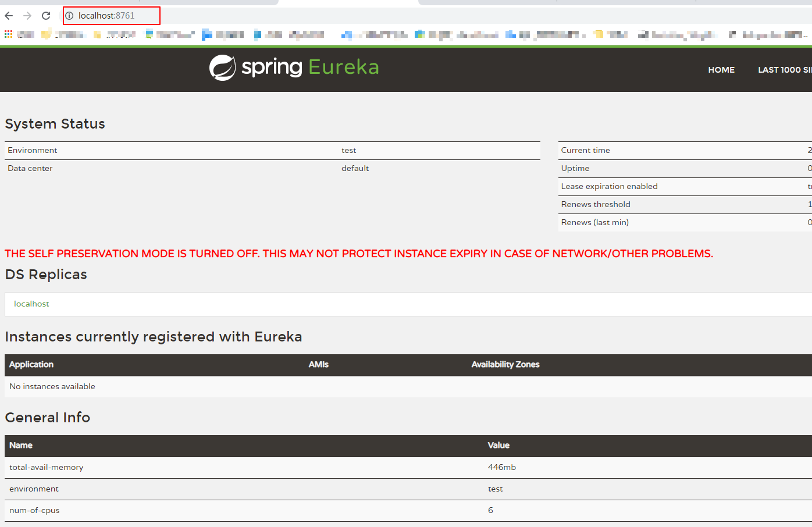Click the Availability Zones column header
Image resolution: width=812 pixels, height=527 pixels.
(x=505, y=364)
